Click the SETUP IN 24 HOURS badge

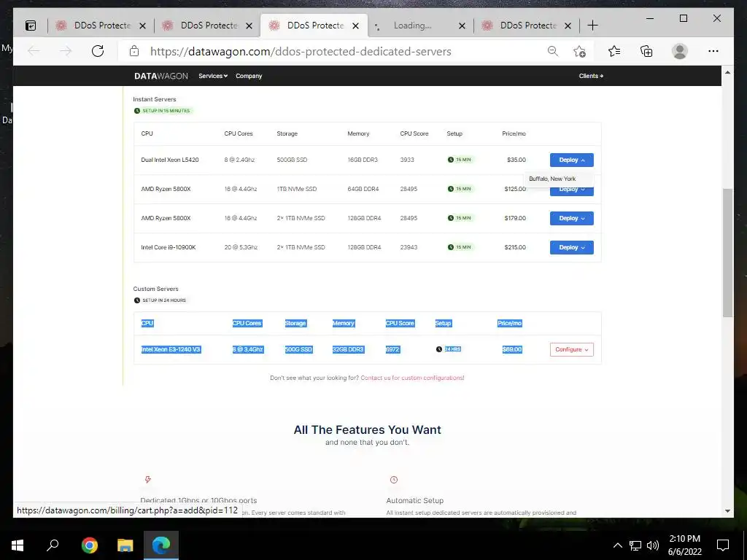160,300
